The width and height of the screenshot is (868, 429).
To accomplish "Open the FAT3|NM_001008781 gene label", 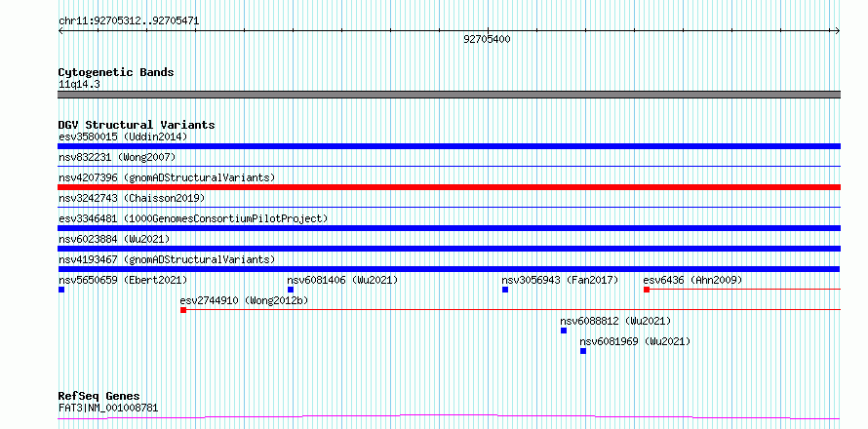I will tap(108, 408).
